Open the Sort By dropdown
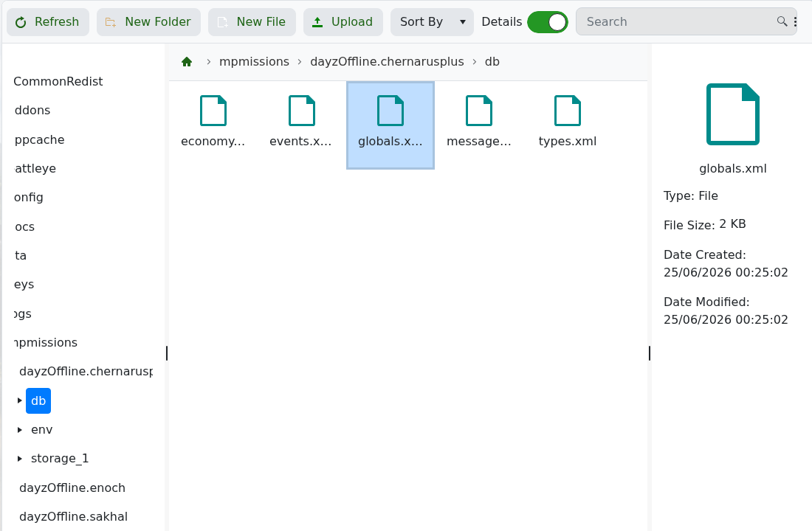The width and height of the screenshot is (812, 531). click(432, 21)
